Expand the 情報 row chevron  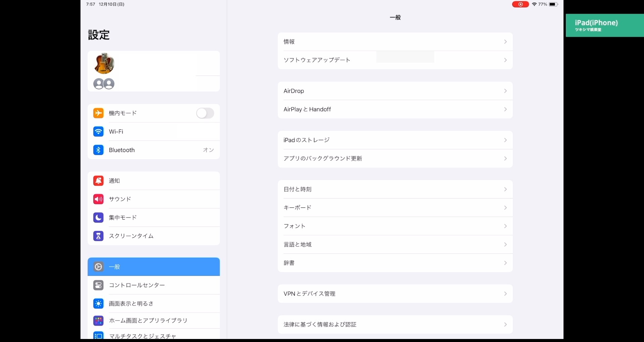coord(505,42)
